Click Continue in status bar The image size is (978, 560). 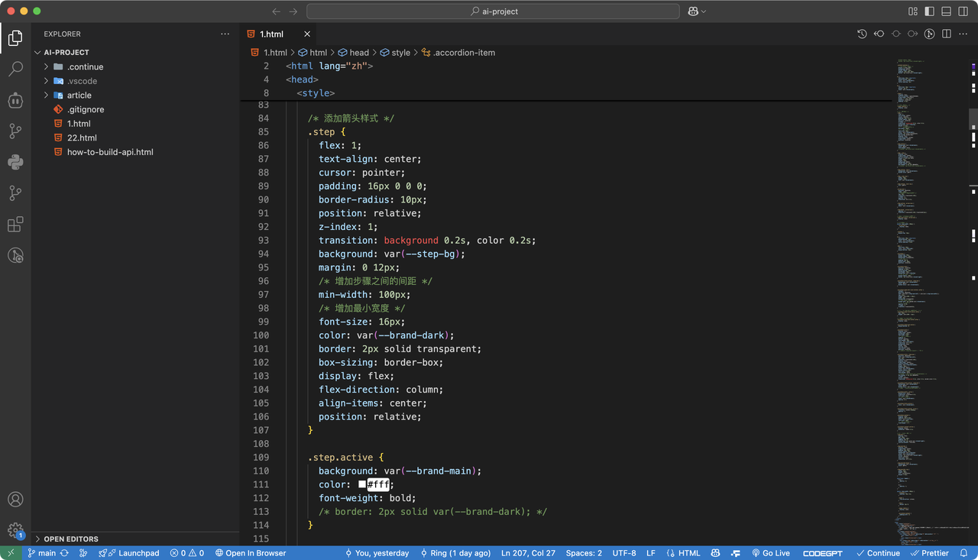[878, 553]
